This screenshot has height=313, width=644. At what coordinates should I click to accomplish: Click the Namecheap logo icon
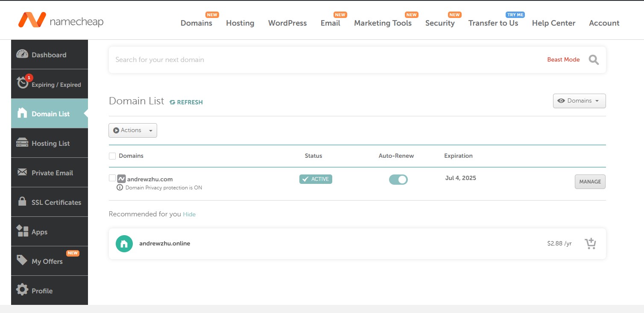point(32,20)
